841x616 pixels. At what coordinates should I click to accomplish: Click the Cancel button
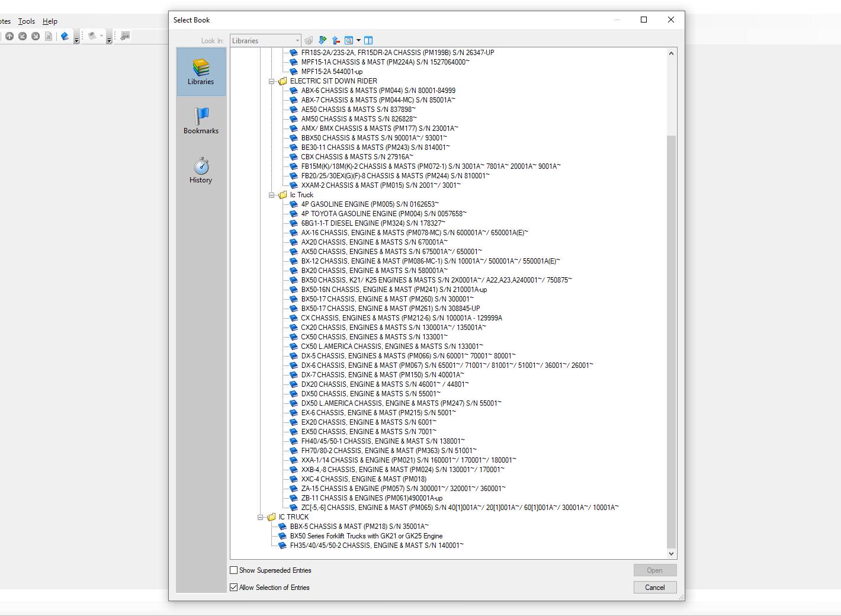click(x=654, y=588)
